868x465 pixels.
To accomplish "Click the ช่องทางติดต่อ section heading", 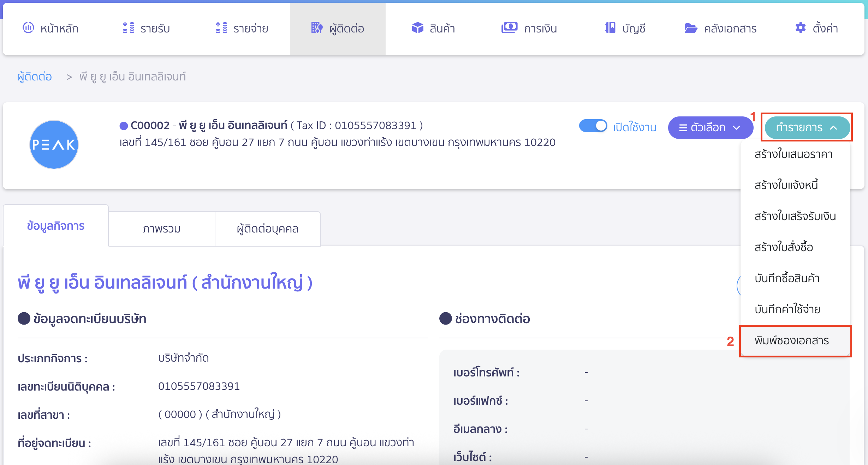I will (x=492, y=319).
